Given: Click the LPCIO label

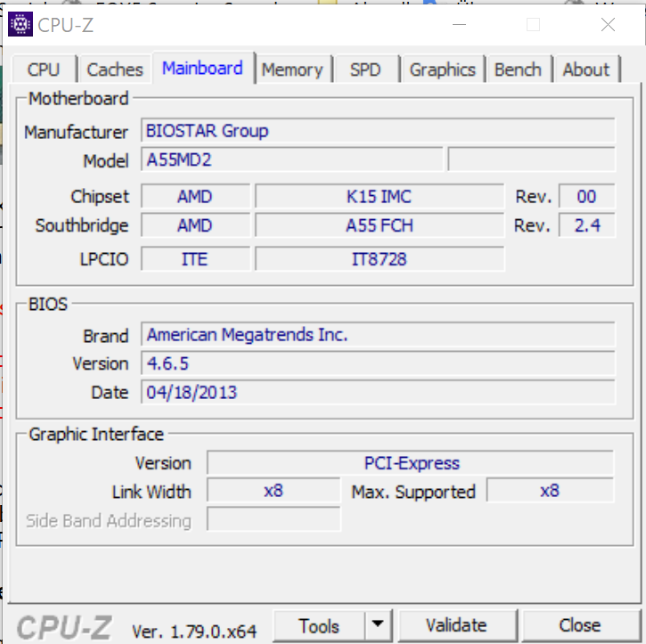Looking at the screenshot, I should click(x=104, y=259).
